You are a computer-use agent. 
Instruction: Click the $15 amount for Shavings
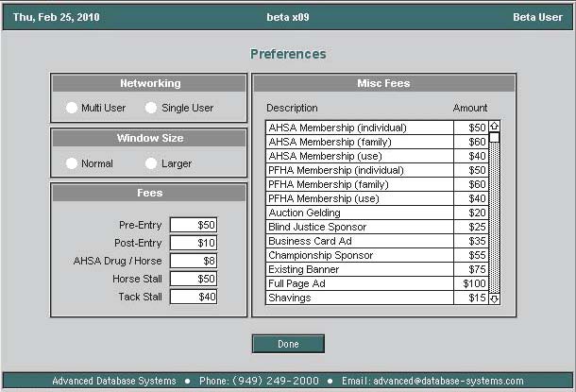coord(471,298)
